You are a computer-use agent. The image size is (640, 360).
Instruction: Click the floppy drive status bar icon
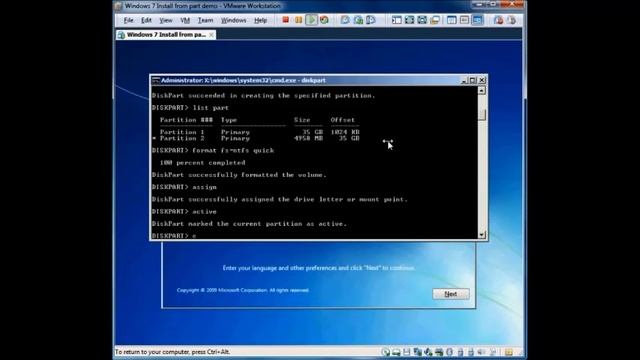click(x=407, y=352)
